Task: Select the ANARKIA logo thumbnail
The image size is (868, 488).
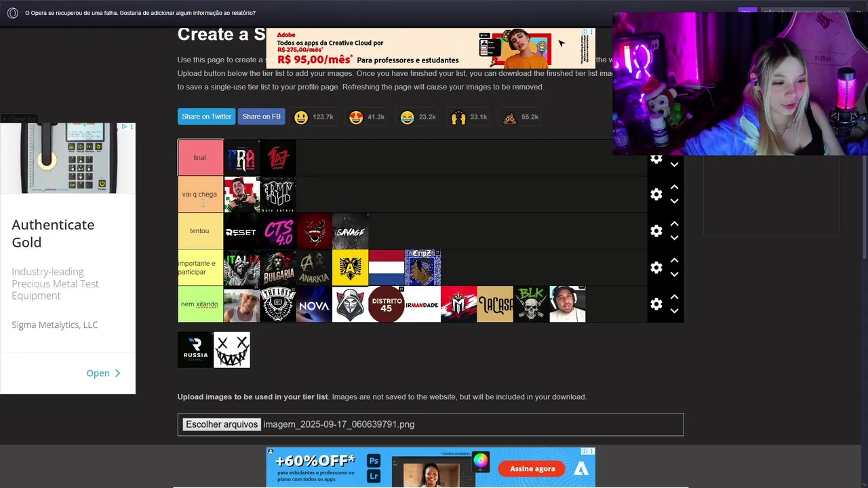Action: [314, 268]
